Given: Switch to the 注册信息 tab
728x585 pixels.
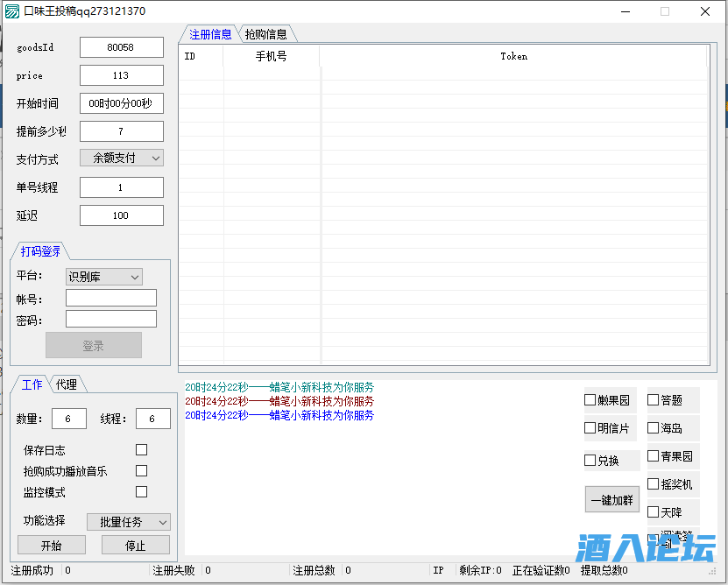Looking at the screenshot, I should tap(209, 33).
